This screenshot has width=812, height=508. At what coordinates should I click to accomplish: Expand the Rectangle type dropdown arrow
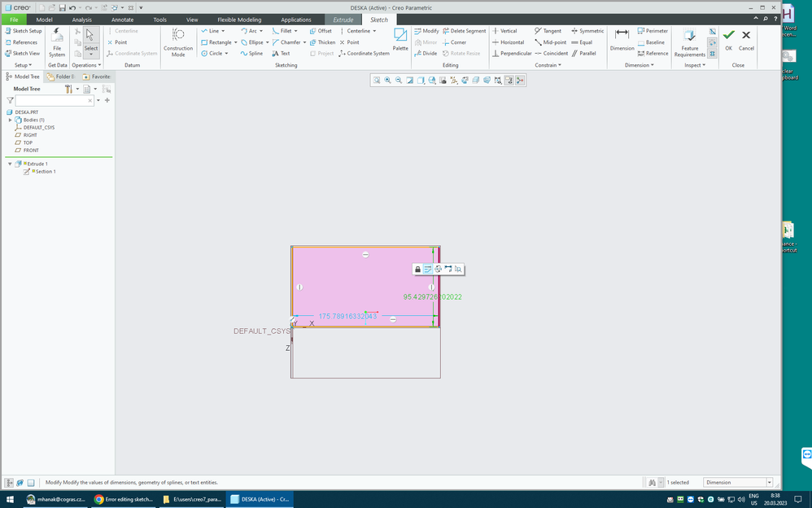point(235,42)
